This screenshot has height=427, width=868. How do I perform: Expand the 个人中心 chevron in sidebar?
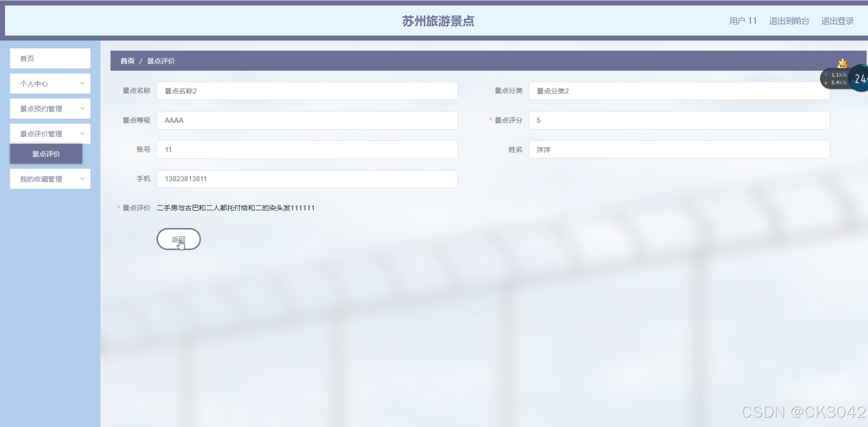click(x=82, y=84)
